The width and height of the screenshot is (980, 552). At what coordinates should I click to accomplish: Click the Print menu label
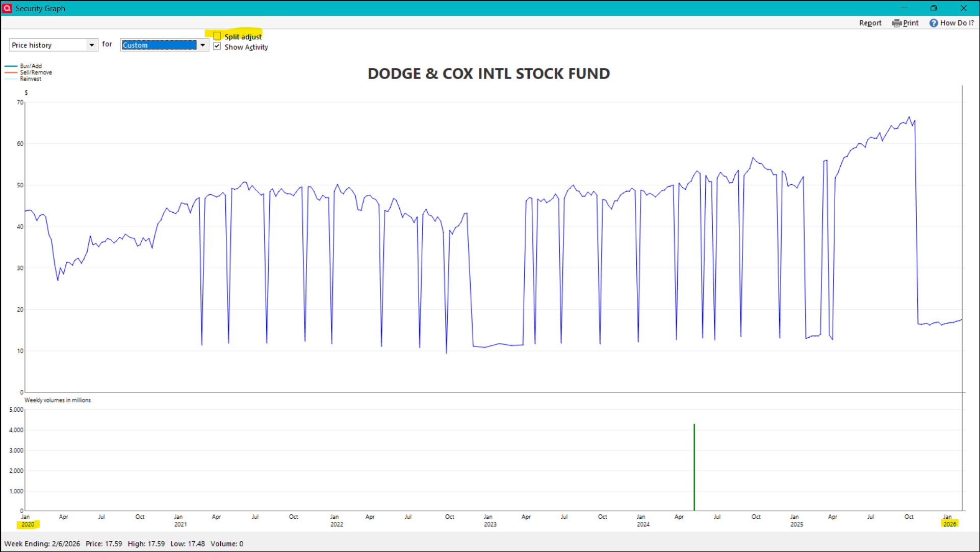tap(911, 23)
